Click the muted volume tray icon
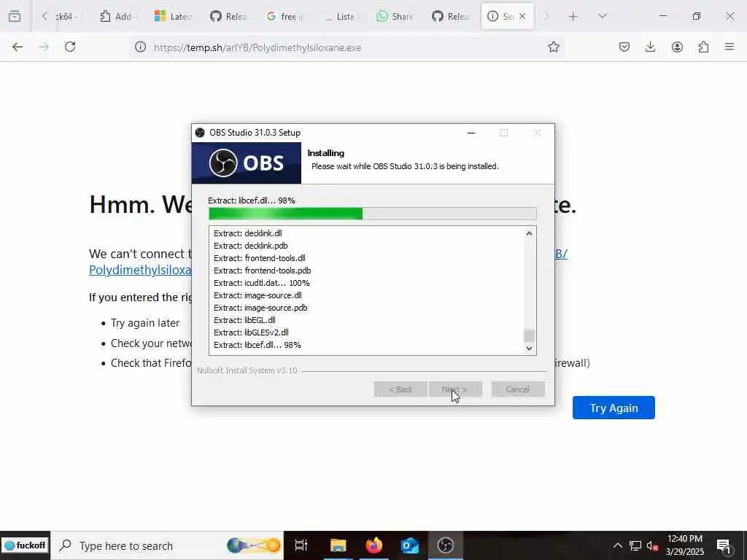Image resolution: width=747 pixels, height=560 pixels. (652, 545)
